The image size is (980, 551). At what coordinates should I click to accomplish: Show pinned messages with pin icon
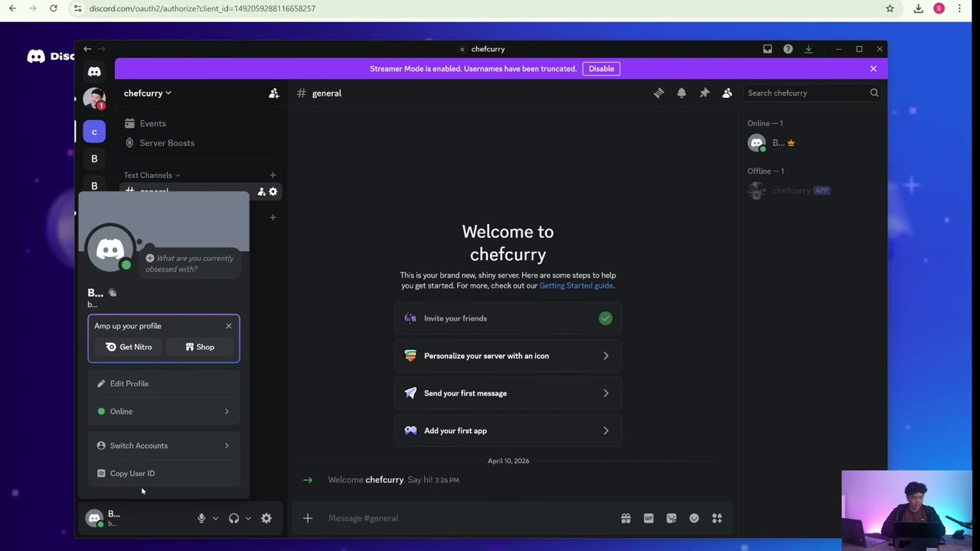(704, 93)
